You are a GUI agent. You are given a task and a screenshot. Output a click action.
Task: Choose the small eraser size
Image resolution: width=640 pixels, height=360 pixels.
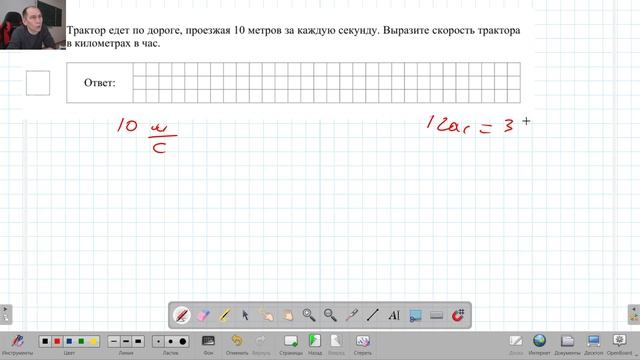[x=158, y=341]
